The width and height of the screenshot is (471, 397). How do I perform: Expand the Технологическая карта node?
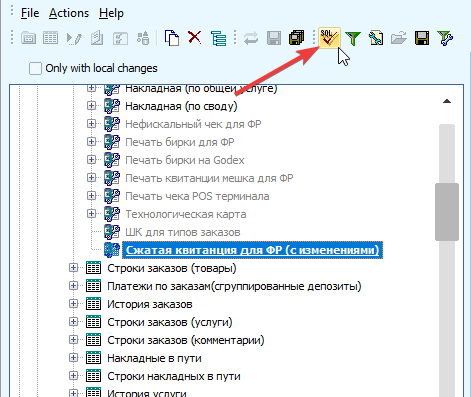(91, 214)
